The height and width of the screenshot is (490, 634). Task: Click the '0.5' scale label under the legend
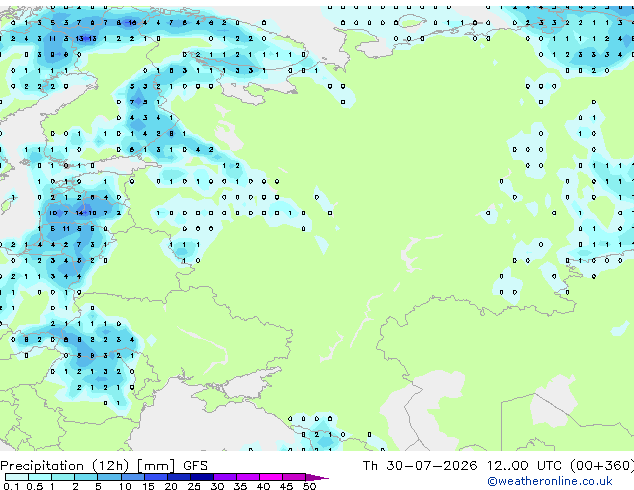pyautogui.click(x=35, y=486)
